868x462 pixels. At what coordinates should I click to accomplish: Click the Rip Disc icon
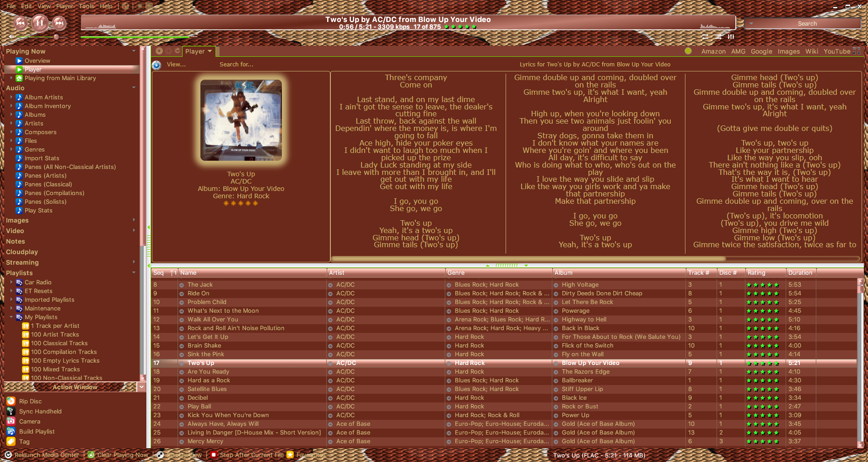tap(11, 401)
